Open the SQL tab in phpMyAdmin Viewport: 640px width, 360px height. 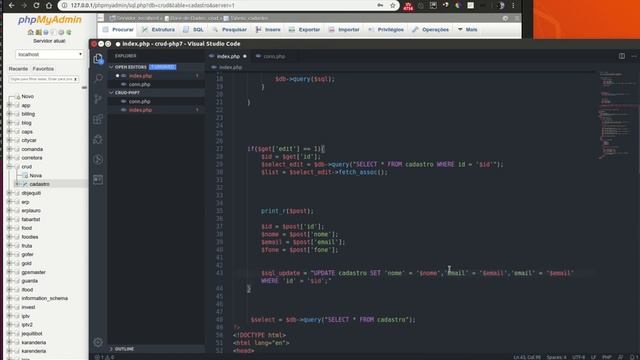pyautogui.click(x=193, y=30)
